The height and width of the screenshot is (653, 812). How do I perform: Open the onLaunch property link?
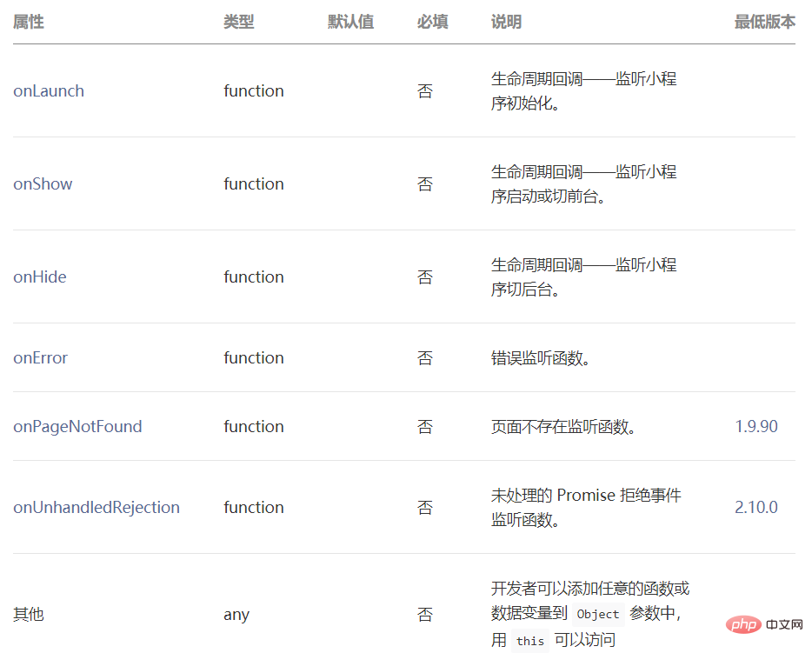tap(48, 90)
